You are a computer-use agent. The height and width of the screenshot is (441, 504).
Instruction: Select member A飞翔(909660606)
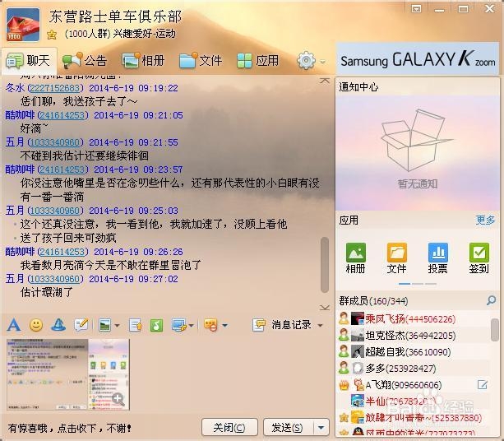click(414, 385)
